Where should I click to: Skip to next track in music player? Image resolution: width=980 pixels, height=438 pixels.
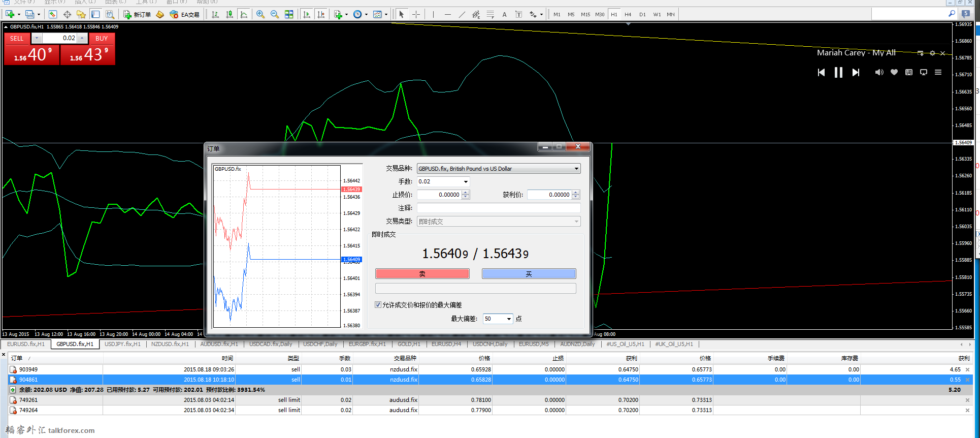click(856, 73)
